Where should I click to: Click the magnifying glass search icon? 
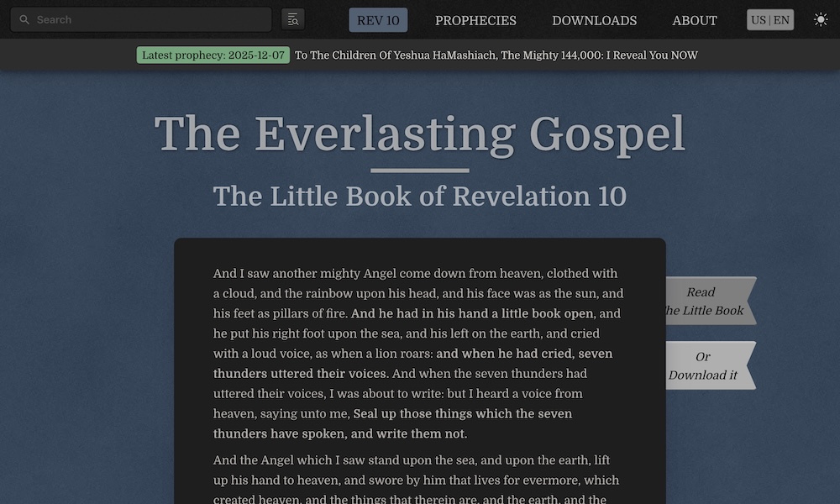pos(24,19)
